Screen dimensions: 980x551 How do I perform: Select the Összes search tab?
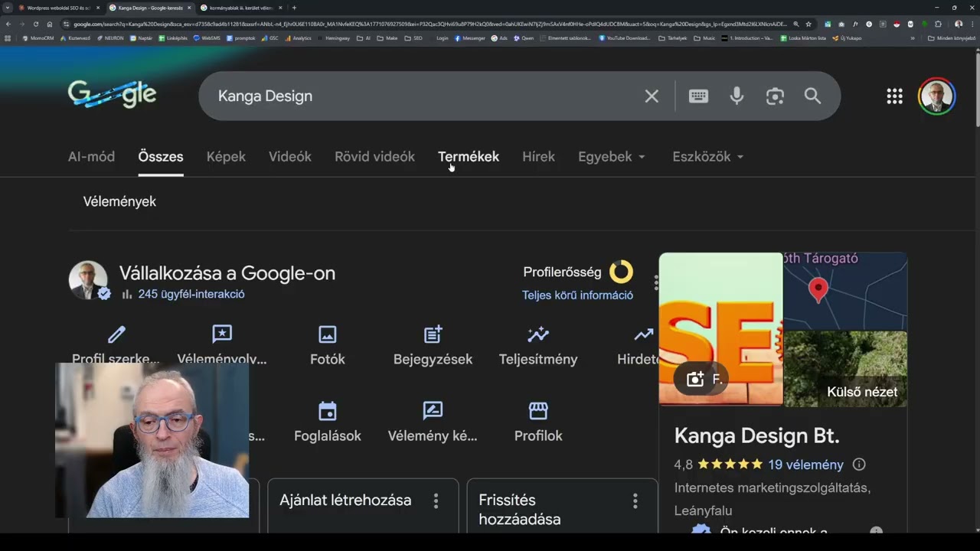click(x=161, y=157)
